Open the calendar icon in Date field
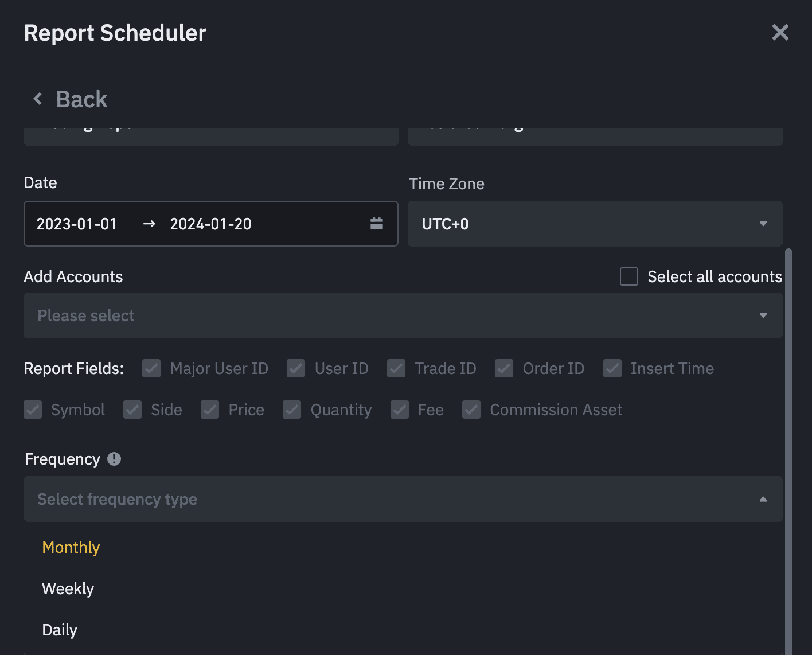The height and width of the screenshot is (655, 812). tap(376, 224)
